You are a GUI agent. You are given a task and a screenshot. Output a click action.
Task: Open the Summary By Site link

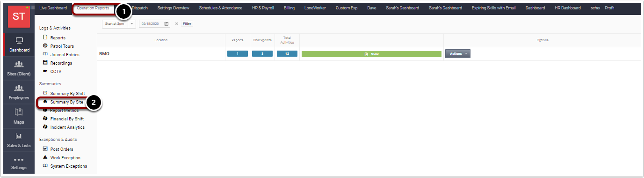point(67,102)
